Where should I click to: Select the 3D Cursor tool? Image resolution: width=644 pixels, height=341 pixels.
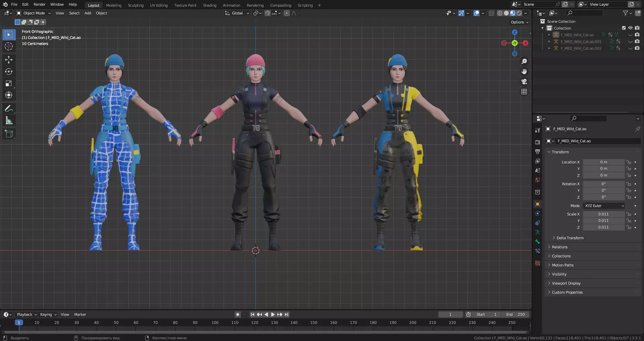tap(9, 46)
